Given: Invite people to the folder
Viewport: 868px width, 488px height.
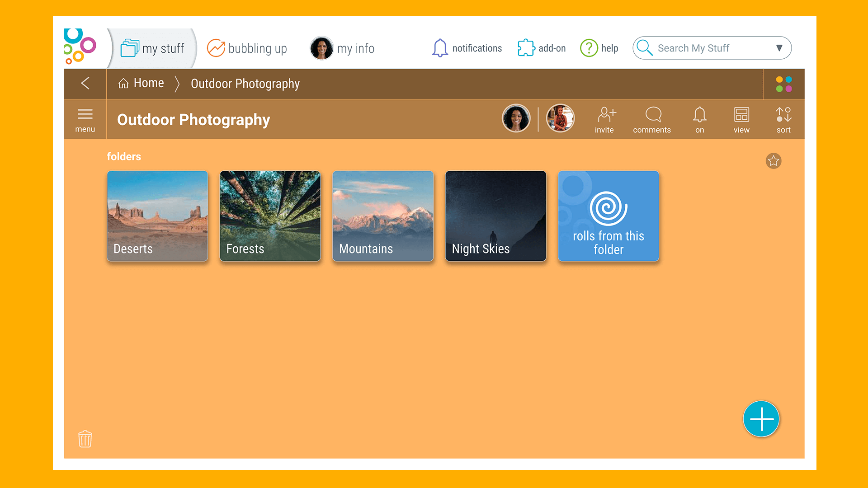Looking at the screenshot, I should [605, 120].
